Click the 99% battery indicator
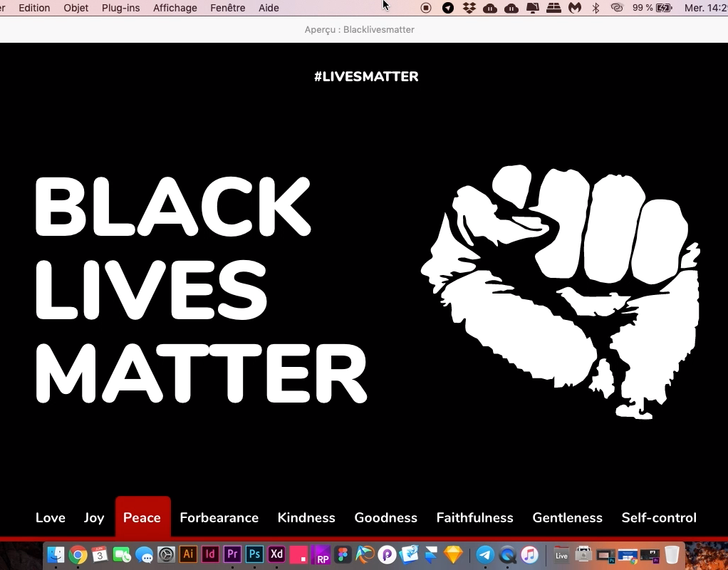This screenshot has width=728, height=570. 652,8
